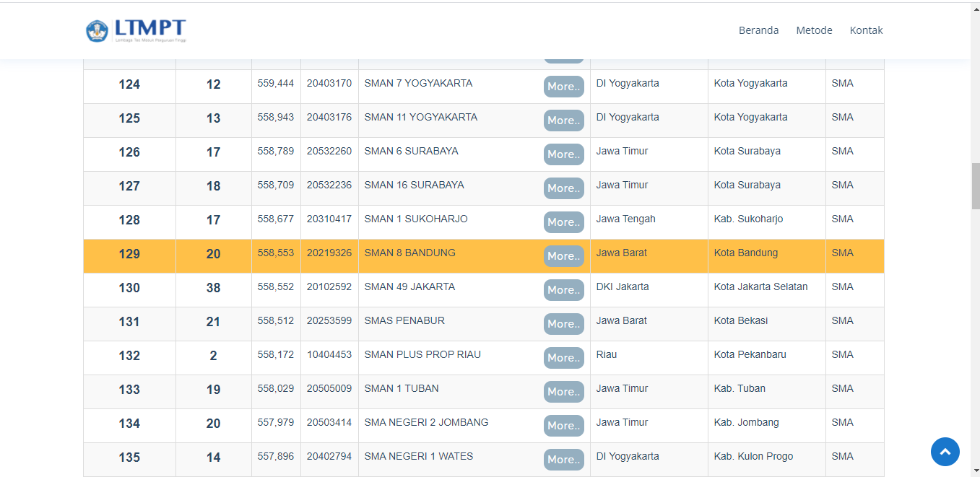This screenshot has height=477, width=980.
Task: Click NPSN code 20403176
Action: (x=329, y=117)
